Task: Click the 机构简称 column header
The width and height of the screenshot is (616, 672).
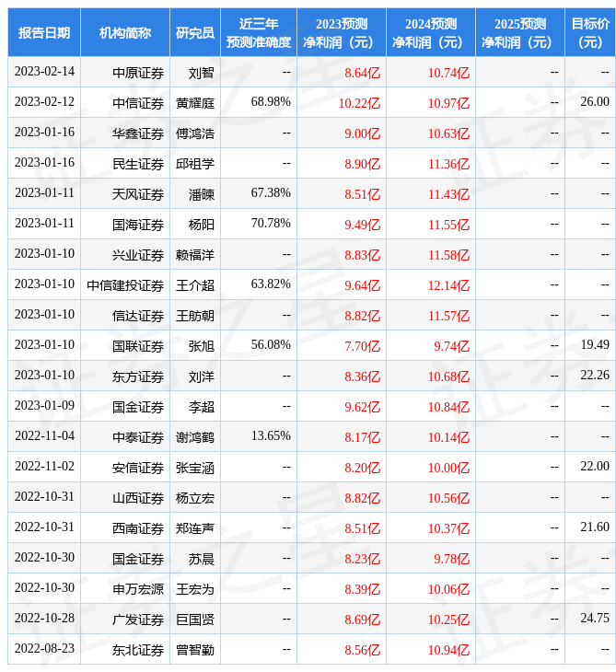Action: 125,32
